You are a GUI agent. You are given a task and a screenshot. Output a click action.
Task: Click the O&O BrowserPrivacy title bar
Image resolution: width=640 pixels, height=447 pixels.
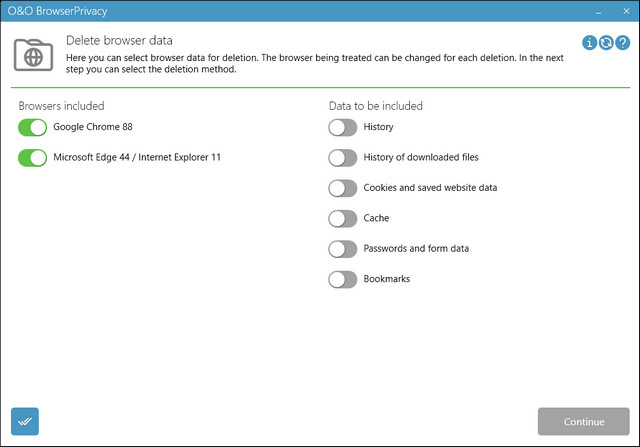pos(300,11)
